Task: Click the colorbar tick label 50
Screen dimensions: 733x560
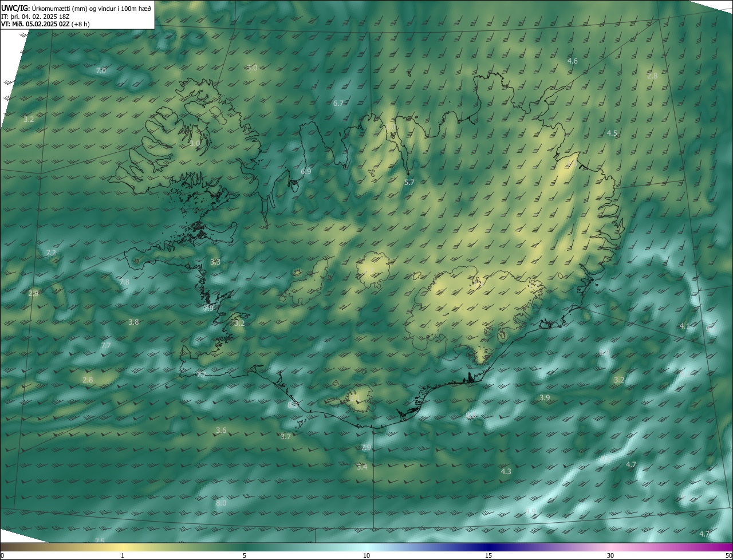Action: click(x=729, y=555)
